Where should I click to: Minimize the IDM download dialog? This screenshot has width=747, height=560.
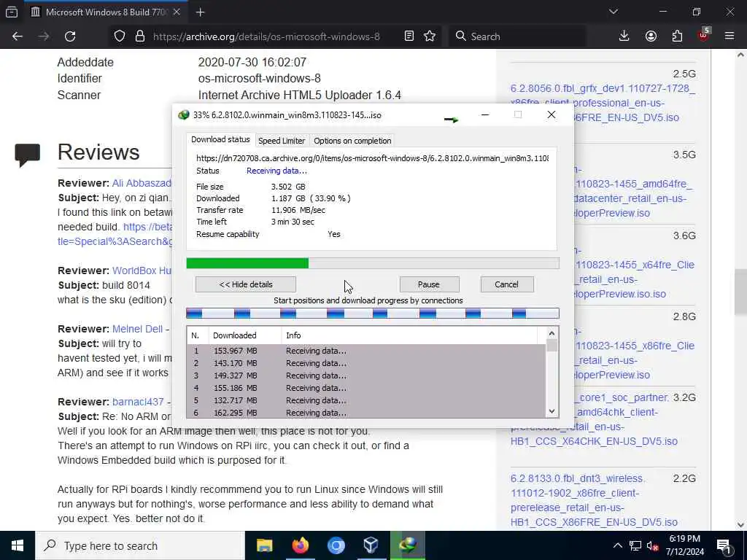point(485,114)
